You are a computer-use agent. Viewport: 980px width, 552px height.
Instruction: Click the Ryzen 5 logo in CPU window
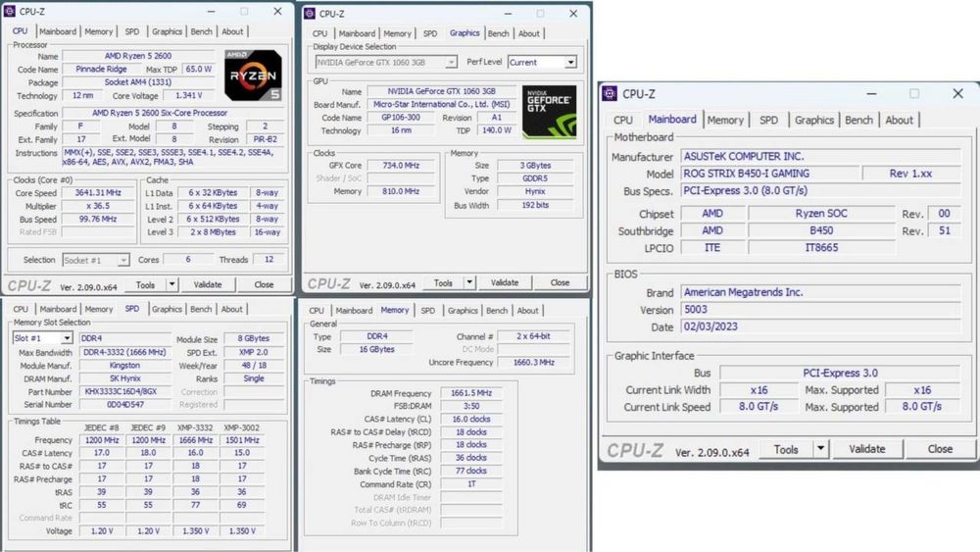click(253, 75)
